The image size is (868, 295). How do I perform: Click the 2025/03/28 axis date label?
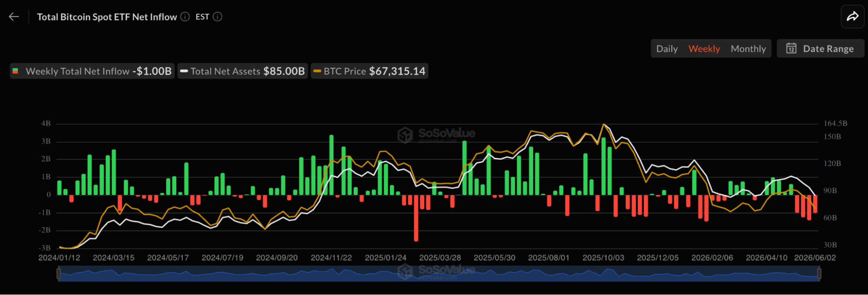point(440,258)
